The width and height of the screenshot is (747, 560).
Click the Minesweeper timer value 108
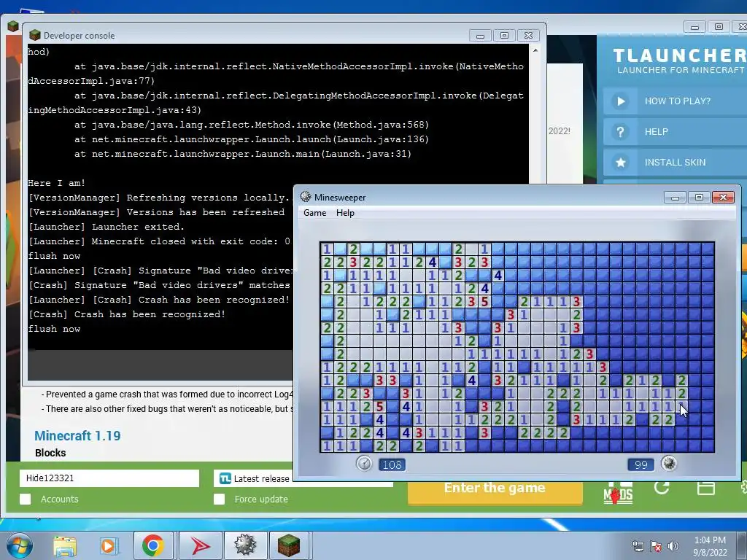[392, 464]
